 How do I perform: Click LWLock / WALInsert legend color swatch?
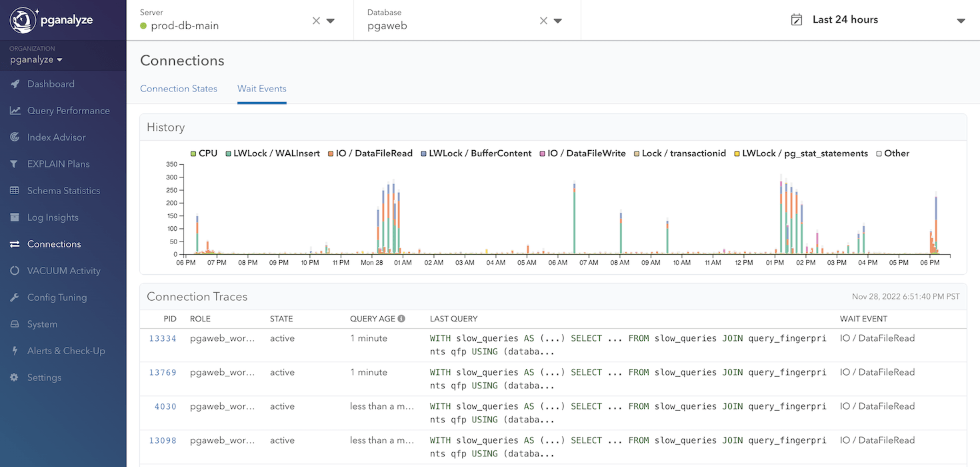[x=228, y=153]
